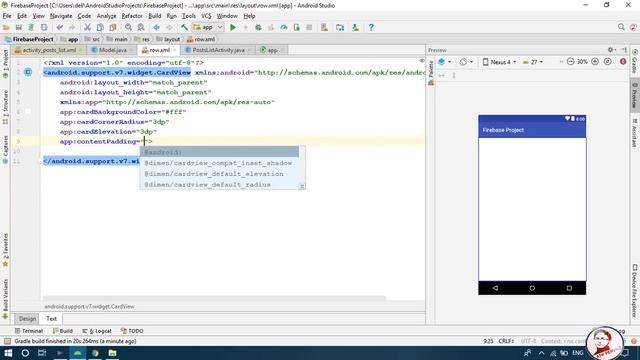The height and width of the screenshot is (360, 640).
Task: Zoom in the preview with plus icon
Action: pos(595,62)
